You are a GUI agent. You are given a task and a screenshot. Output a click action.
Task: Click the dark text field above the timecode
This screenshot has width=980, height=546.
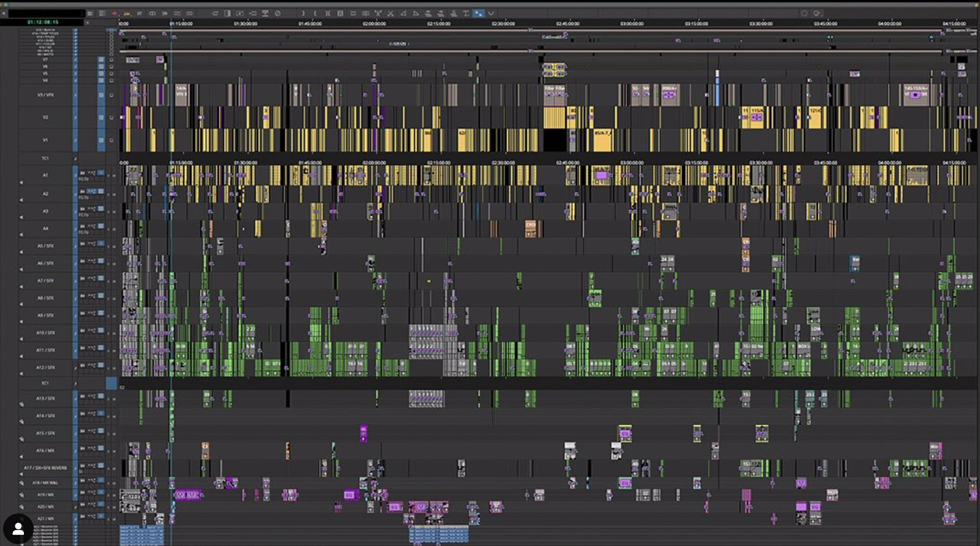[x=46, y=13]
